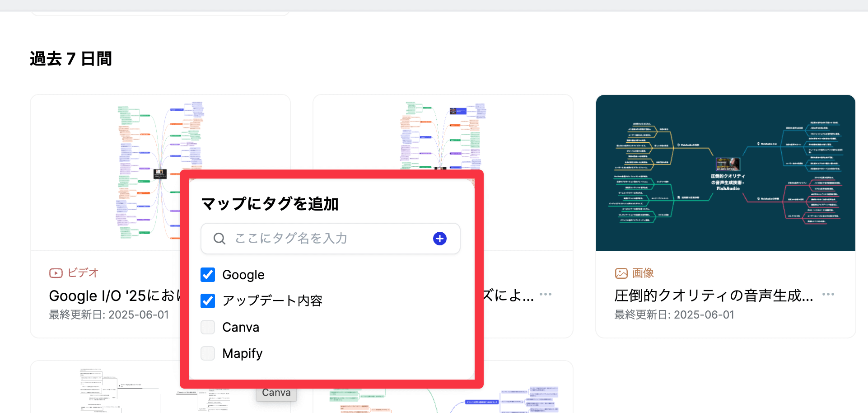This screenshot has width=868, height=413.
Task: Enable the Canva tag checkbox
Action: pyautogui.click(x=208, y=327)
